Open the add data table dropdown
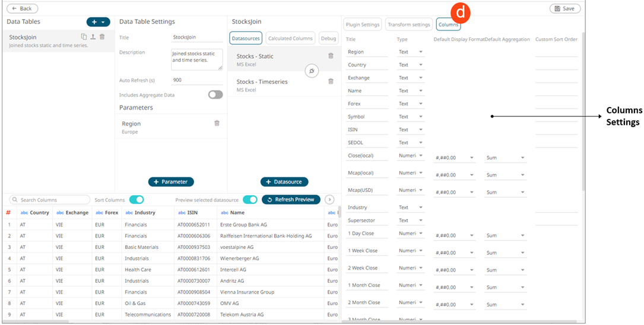This screenshot has height=325, width=644. (98, 22)
